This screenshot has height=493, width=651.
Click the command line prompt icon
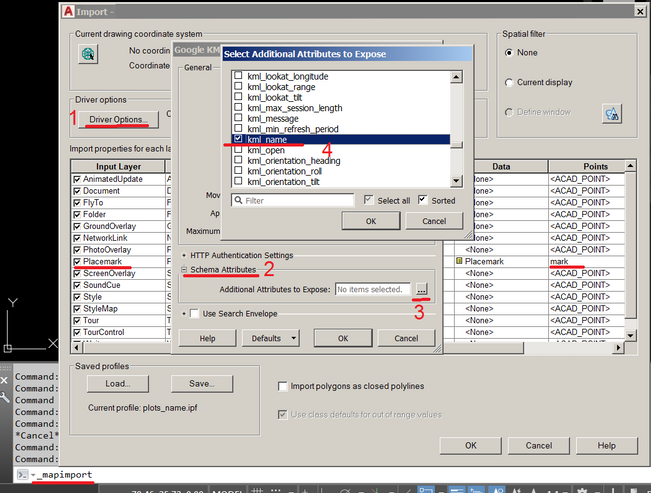[x=21, y=473]
